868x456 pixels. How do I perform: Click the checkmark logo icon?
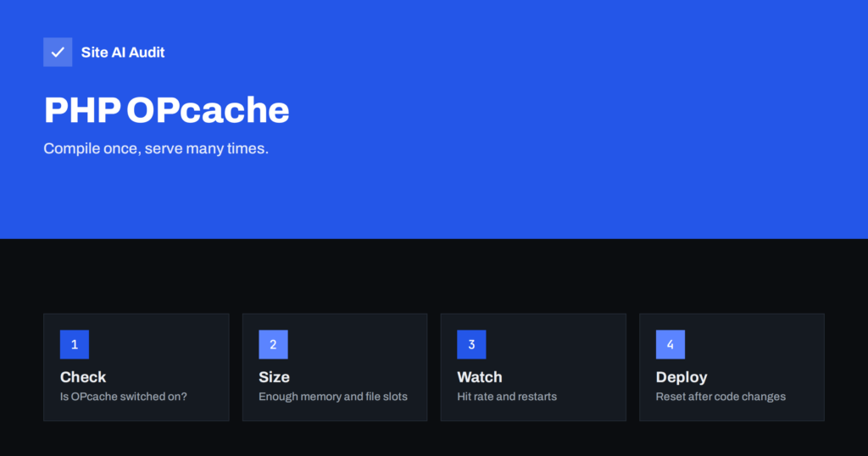(58, 52)
